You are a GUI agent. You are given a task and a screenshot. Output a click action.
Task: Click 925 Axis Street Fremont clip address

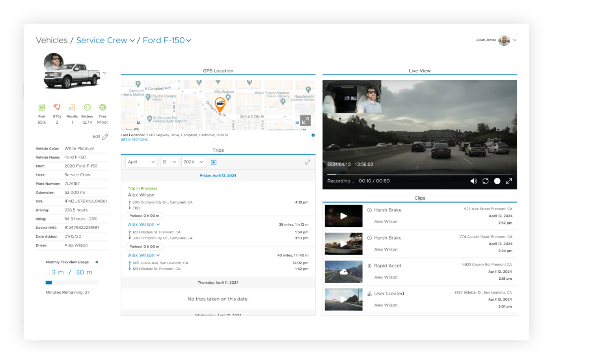488,209
